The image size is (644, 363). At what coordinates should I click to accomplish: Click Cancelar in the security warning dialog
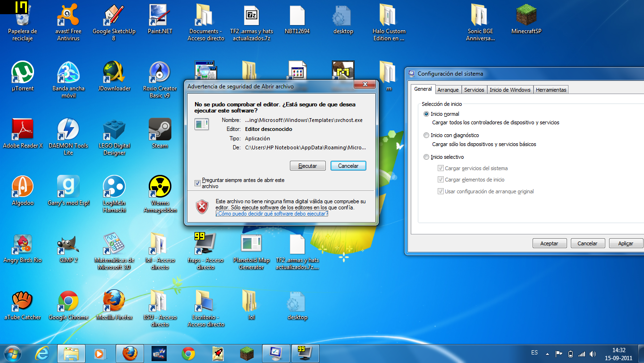348,166
